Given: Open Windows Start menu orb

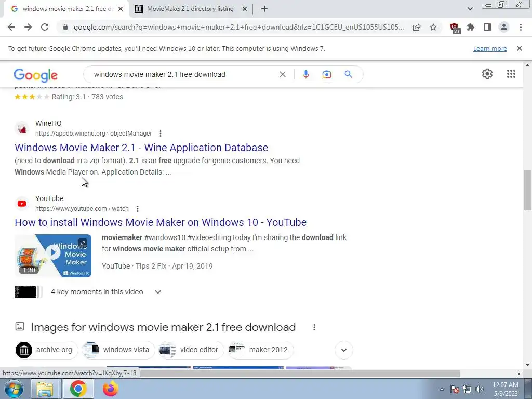Looking at the screenshot, I should 14,389.
